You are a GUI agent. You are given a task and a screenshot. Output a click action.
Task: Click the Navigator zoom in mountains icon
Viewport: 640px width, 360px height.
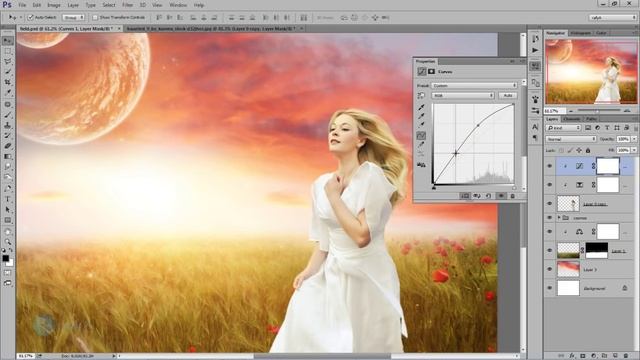tap(627, 111)
